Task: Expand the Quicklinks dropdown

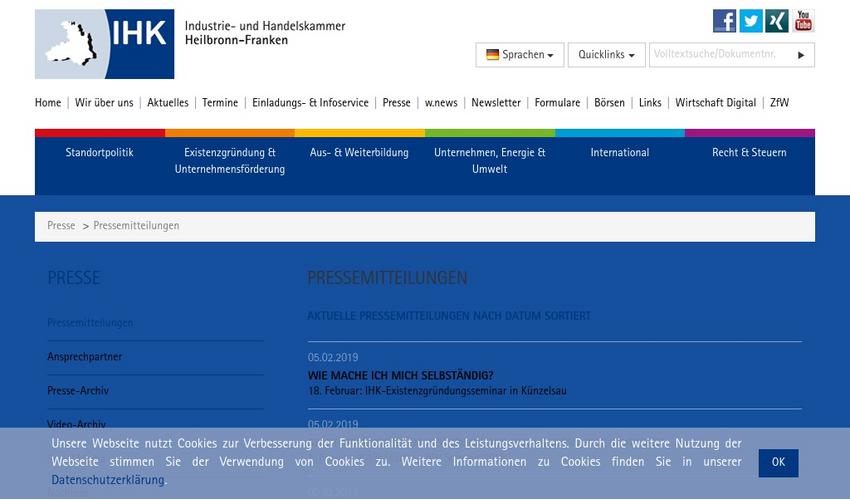Action: 607,55
